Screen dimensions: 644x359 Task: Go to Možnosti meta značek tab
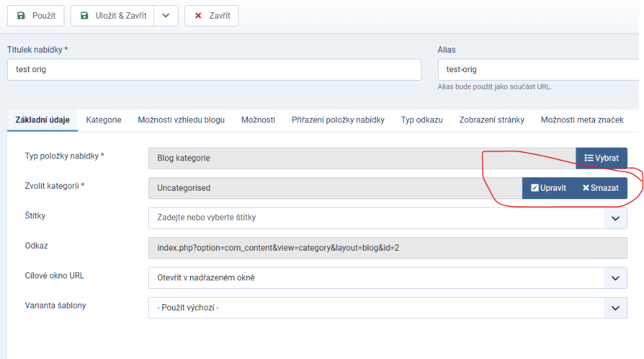[582, 120]
